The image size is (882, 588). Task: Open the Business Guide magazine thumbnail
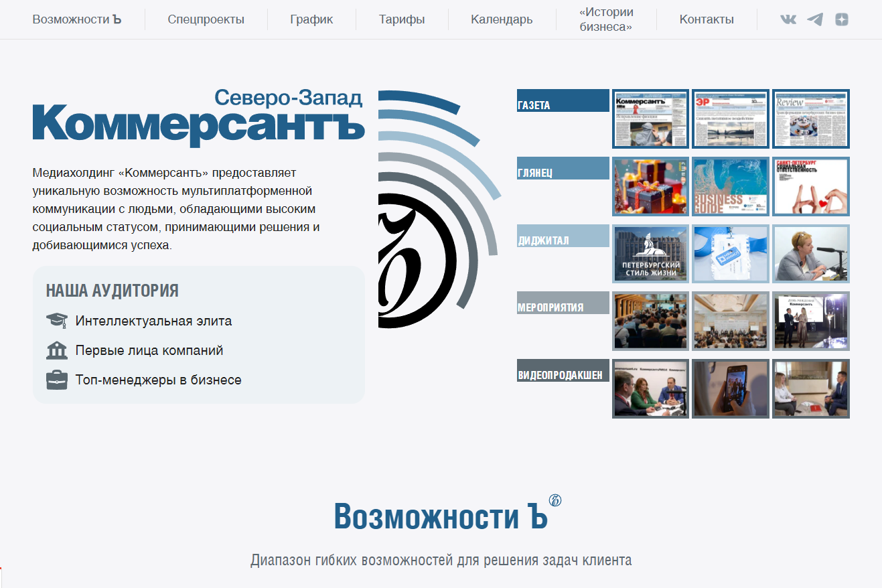click(731, 186)
